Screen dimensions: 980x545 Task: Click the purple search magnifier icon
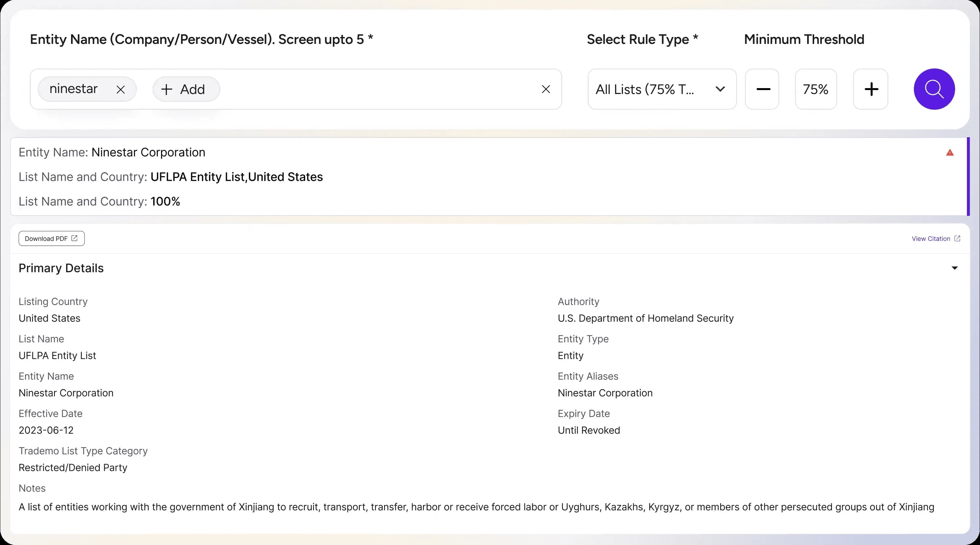coord(934,89)
